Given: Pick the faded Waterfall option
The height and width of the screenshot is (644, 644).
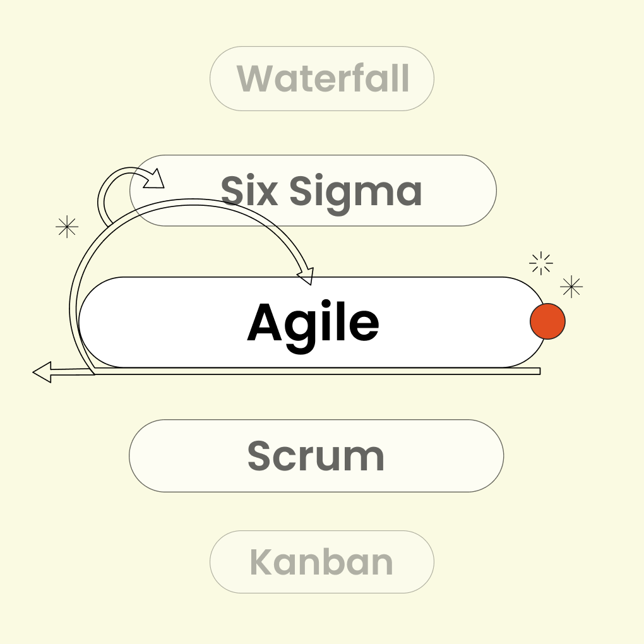Looking at the screenshot, I should 322,78.
